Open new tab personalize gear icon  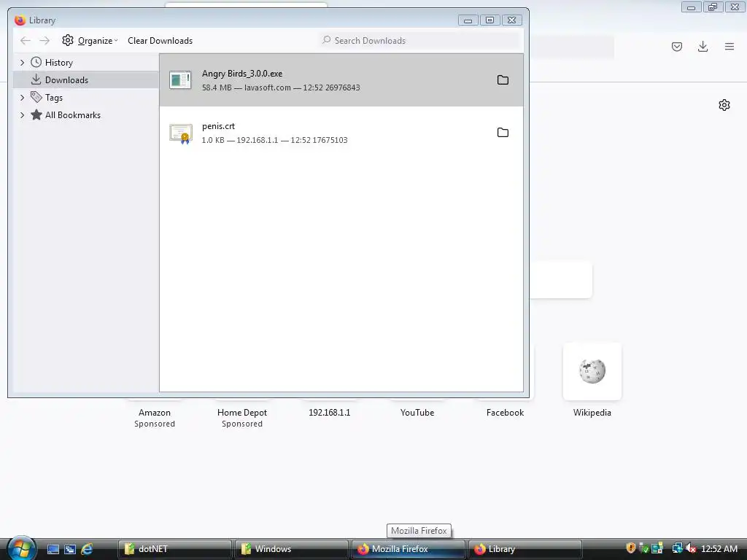(724, 105)
